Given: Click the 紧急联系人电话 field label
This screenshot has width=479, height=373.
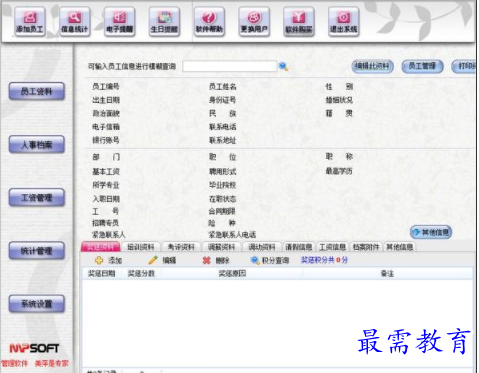Looking at the screenshot, I should click(232, 235).
